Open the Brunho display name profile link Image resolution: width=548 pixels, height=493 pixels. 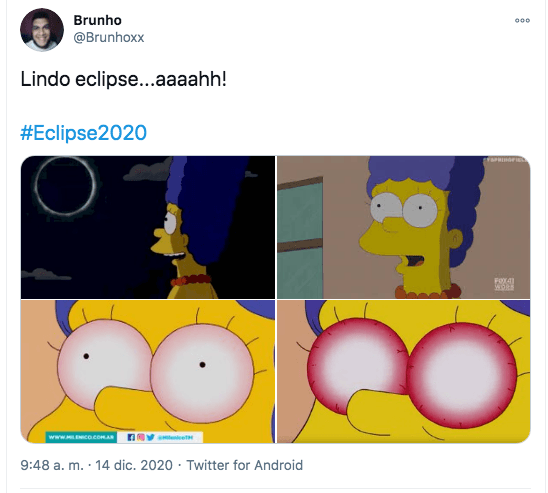pos(98,20)
